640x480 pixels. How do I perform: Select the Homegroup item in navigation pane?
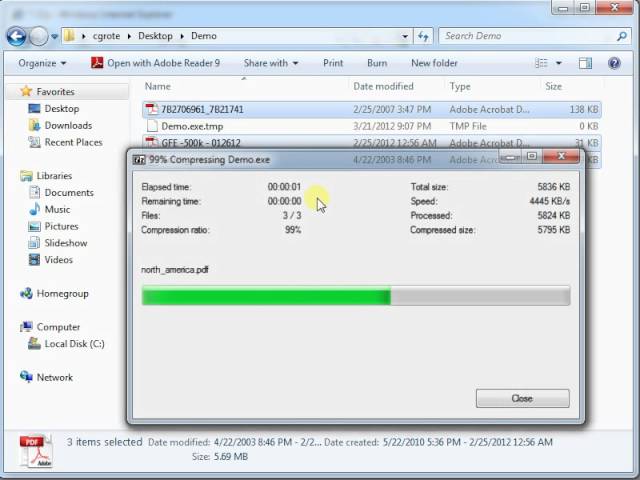(x=62, y=294)
